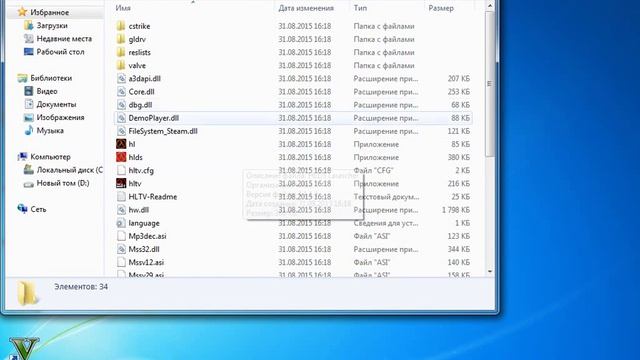The width and height of the screenshot is (640, 360).
Task: Sort by the Тип column header
Action: point(360,8)
